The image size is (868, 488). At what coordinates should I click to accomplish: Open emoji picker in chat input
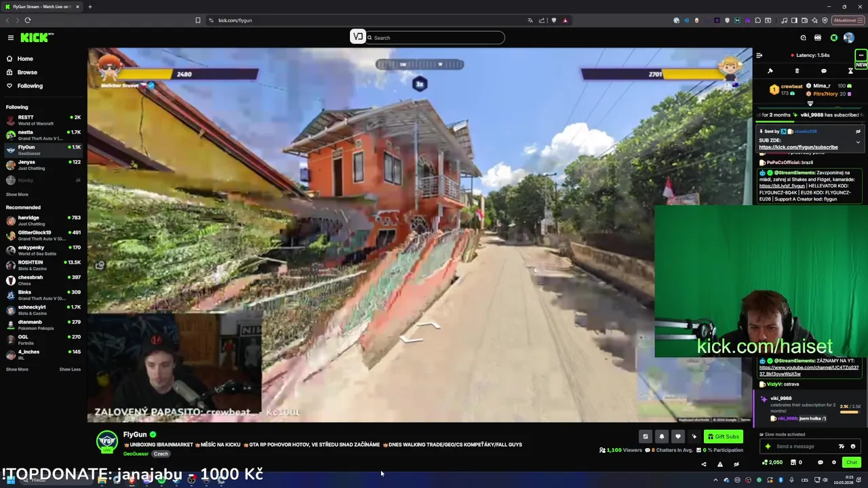[853, 446]
